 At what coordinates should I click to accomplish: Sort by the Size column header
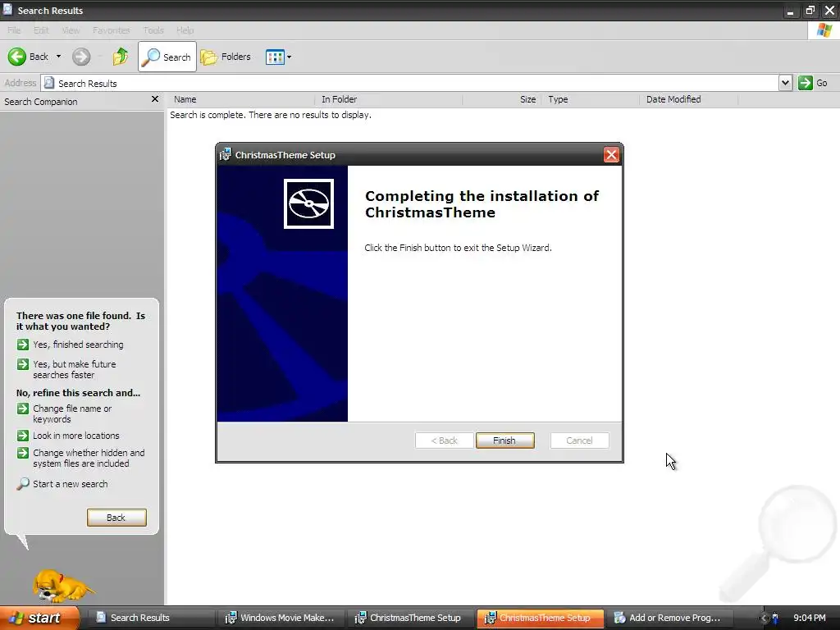502,99
